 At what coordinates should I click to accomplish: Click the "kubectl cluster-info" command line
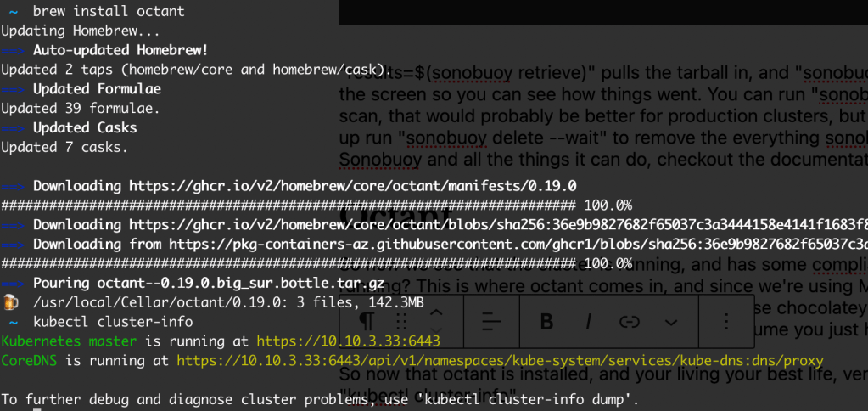tap(113, 322)
